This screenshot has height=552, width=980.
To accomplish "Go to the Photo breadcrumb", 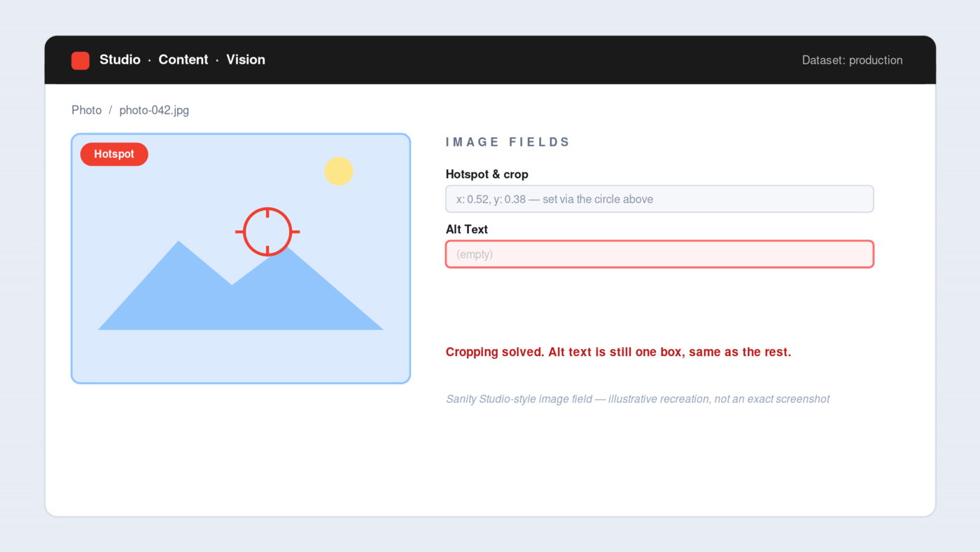I will [87, 110].
